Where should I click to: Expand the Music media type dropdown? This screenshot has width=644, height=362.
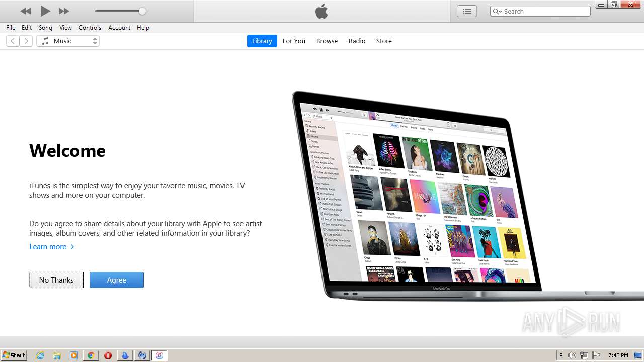pyautogui.click(x=68, y=41)
